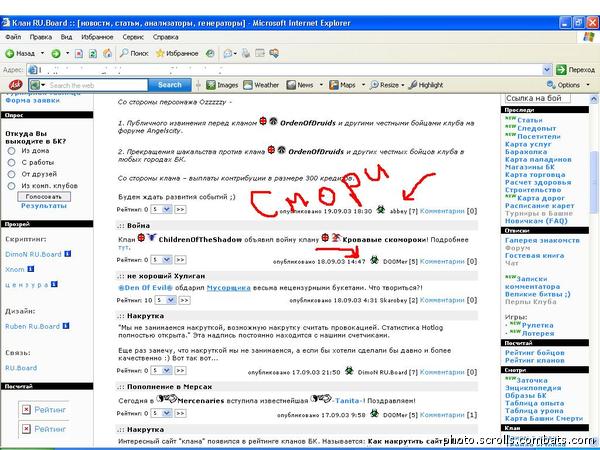This screenshot has width=600, height=450.
Task: Open the Home page icon
Action: (108, 54)
